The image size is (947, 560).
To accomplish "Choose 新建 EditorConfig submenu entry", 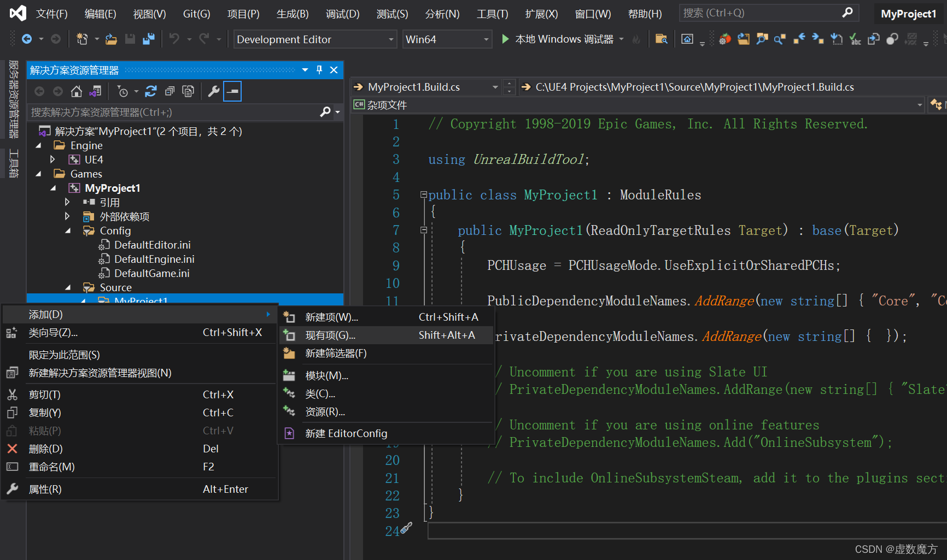I will pos(387,433).
